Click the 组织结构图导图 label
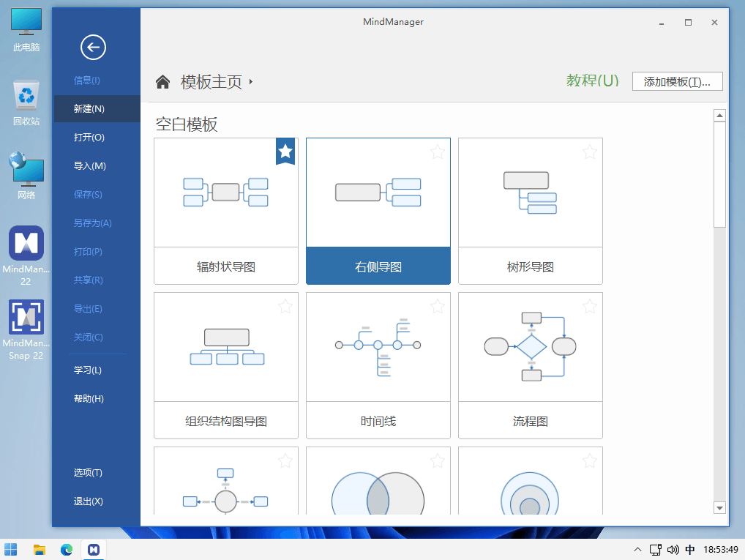 pyautogui.click(x=225, y=421)
